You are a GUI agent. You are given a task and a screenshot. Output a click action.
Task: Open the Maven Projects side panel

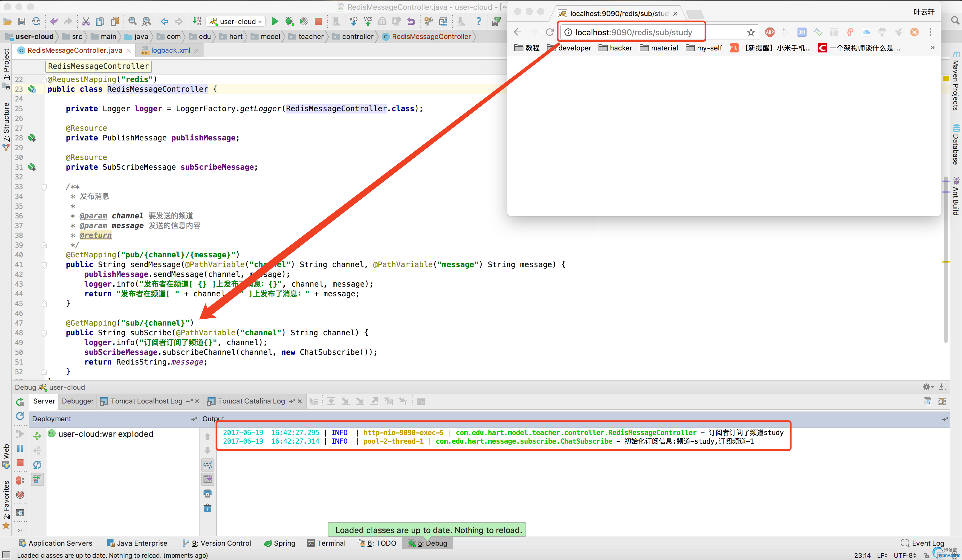pyautogui.click(x=955, y=81)
